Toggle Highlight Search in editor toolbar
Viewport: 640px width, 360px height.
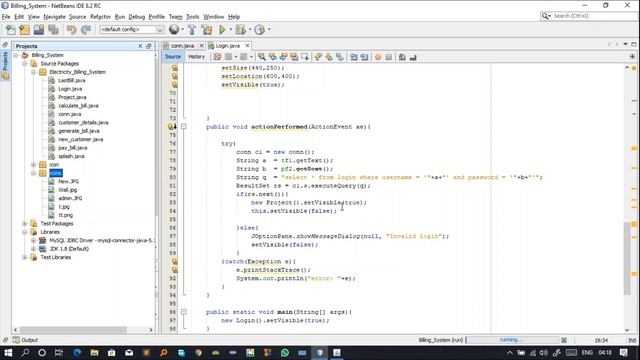pos(293,57)
